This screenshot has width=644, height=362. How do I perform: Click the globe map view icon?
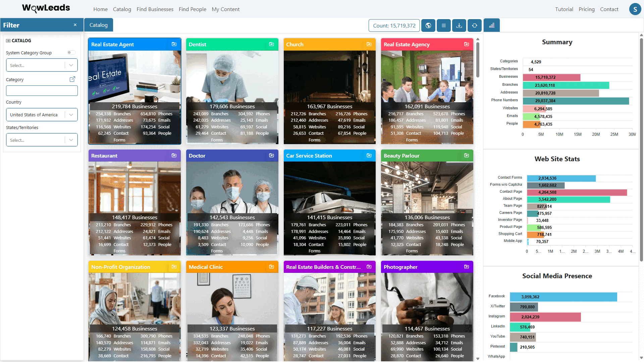coord(428,25)
